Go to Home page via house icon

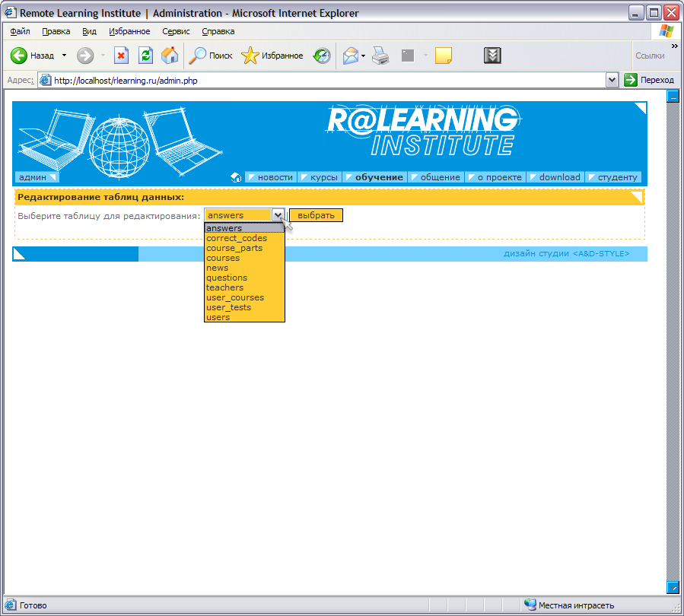[x=170, y=56]
